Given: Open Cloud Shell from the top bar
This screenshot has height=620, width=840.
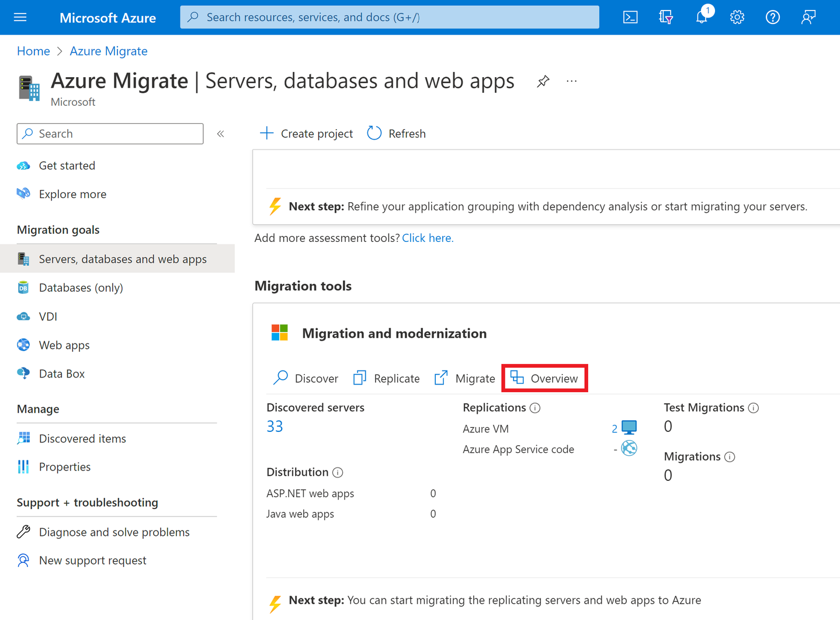Looking at the screenshot, I should coord(630,18).
